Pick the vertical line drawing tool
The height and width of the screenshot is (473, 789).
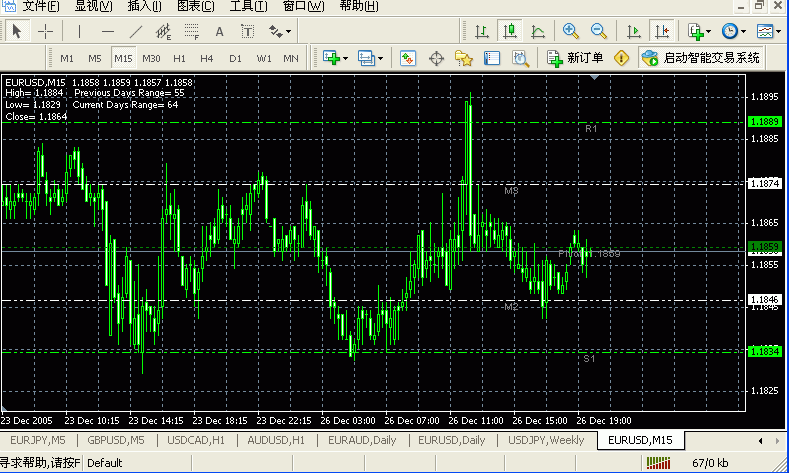[78, 31]
